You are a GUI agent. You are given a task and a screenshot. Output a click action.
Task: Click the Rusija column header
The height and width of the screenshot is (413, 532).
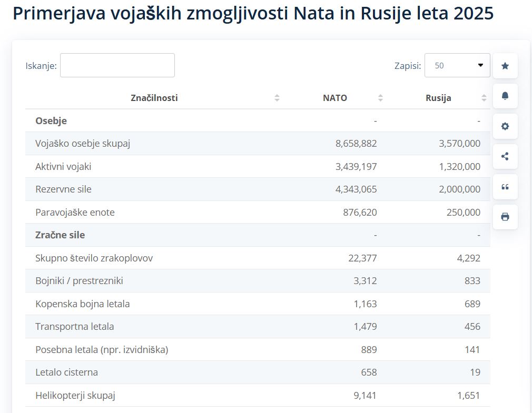[438, 98]
